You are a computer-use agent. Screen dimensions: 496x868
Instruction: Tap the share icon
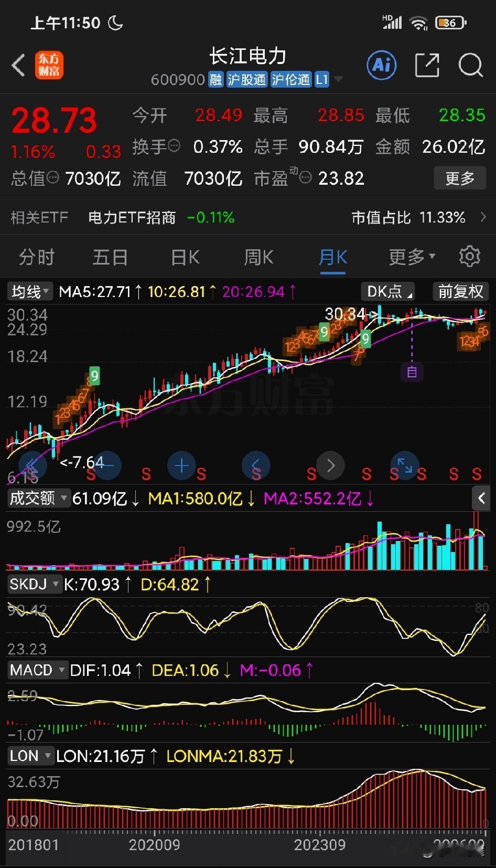(x=427, y=65)
